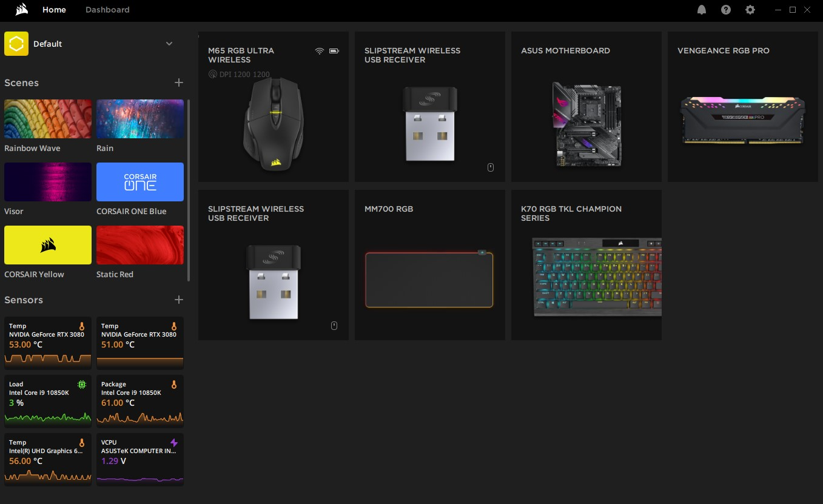Expand the Default profile dropdown
Image resolution: width=823 pixels, height=504 pixels.
pos(169,44)
